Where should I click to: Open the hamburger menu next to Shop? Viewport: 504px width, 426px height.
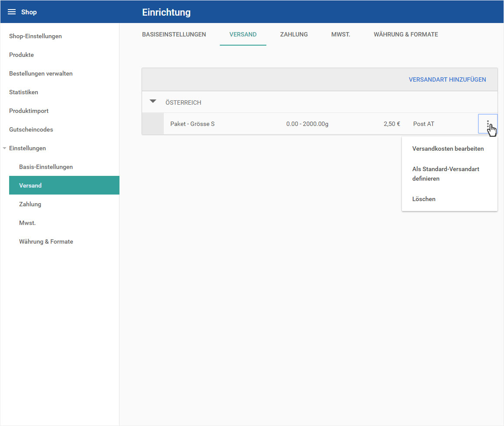[x=12, y=12]
